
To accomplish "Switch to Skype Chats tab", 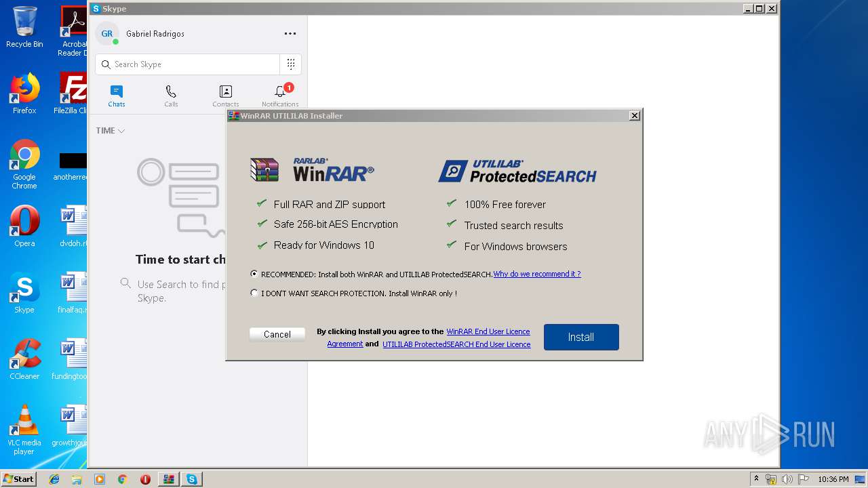I will click(x=117, y=96).
